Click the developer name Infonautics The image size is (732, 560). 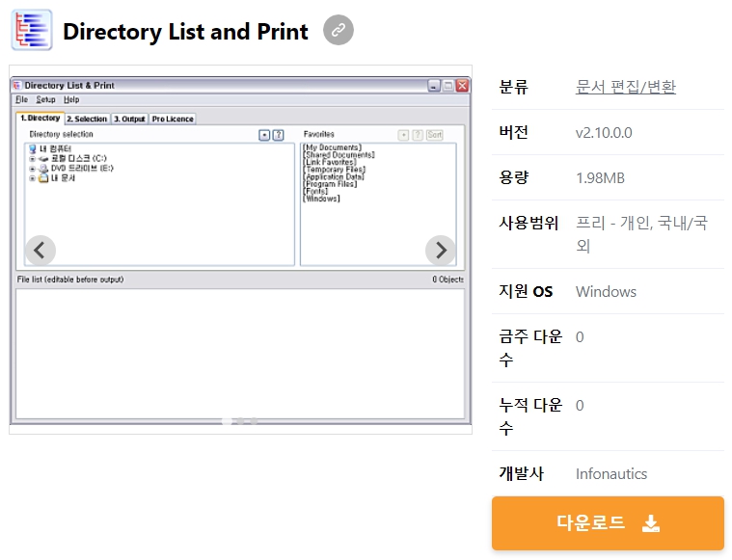point(611,473)
